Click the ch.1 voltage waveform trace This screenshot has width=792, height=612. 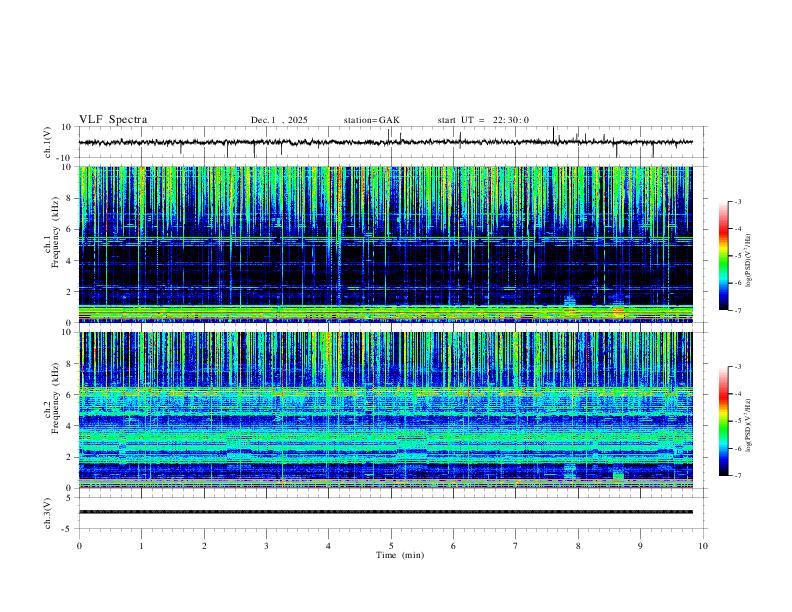coord(385,142)
